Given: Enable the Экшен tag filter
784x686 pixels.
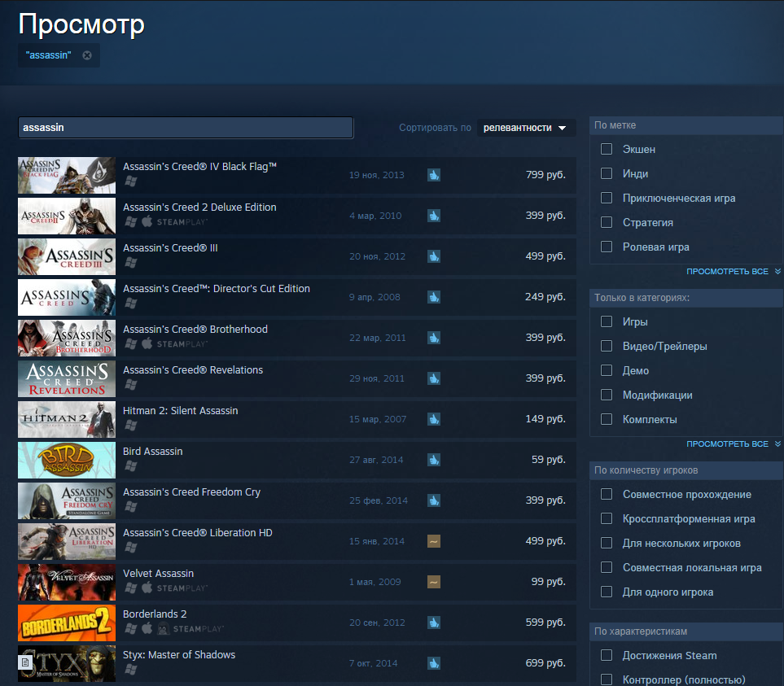Looking at the screenshot, I should click(607, 149).
